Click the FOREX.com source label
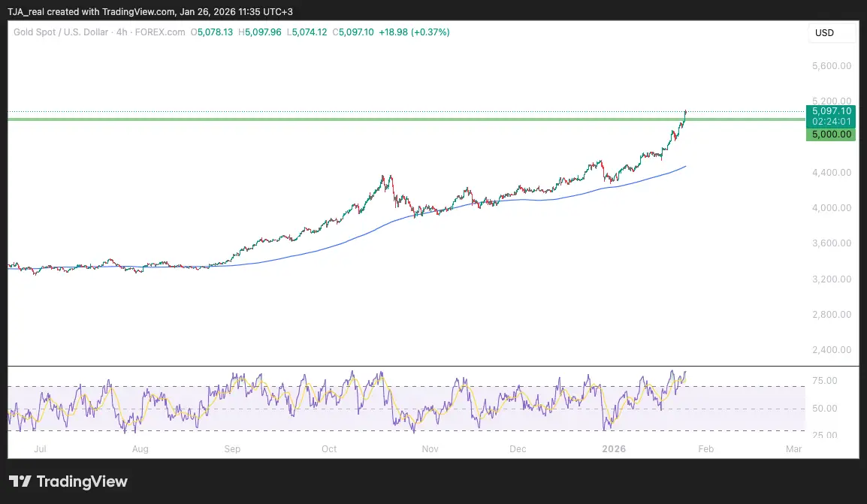Viewport: 867px width, 504px height. 161,32
